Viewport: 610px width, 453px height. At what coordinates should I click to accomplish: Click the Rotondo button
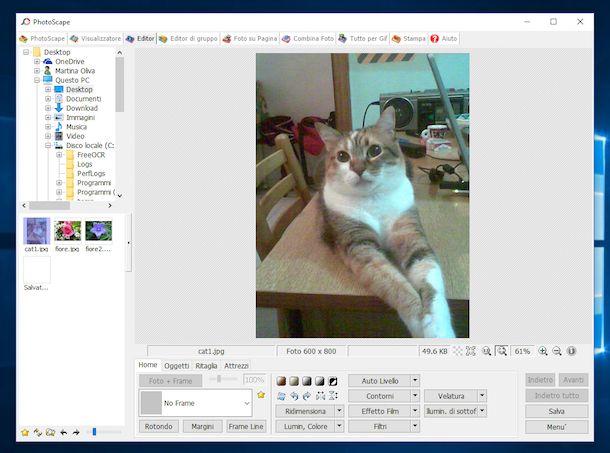tap(158, 427)
